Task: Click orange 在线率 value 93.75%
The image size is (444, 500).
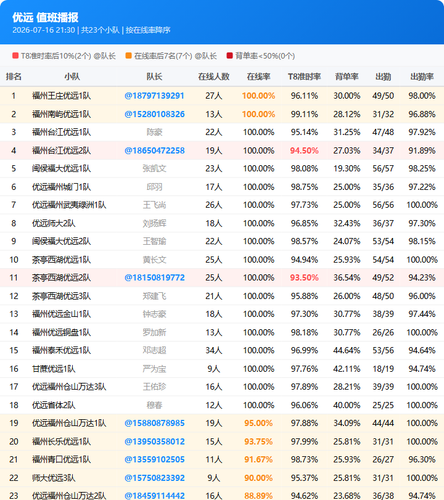Action: (x=258, y=442)
